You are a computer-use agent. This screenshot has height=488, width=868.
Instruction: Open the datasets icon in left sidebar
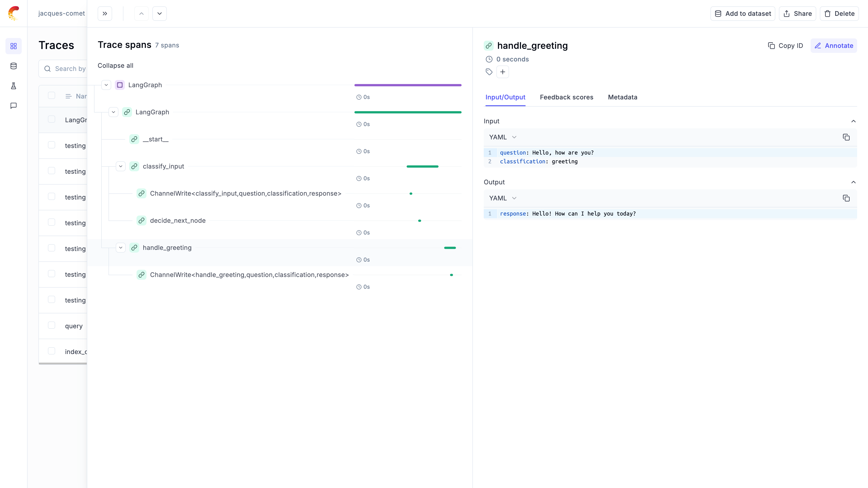[x=14, y=66]
